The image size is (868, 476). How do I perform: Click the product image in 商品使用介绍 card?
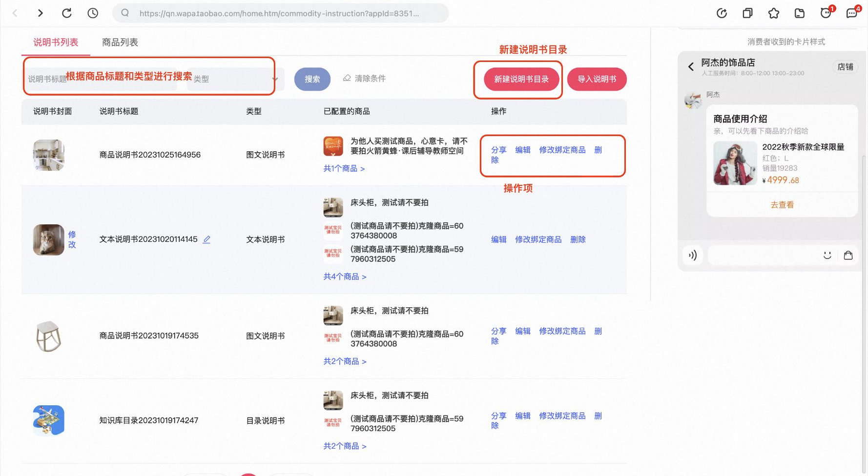735,163
